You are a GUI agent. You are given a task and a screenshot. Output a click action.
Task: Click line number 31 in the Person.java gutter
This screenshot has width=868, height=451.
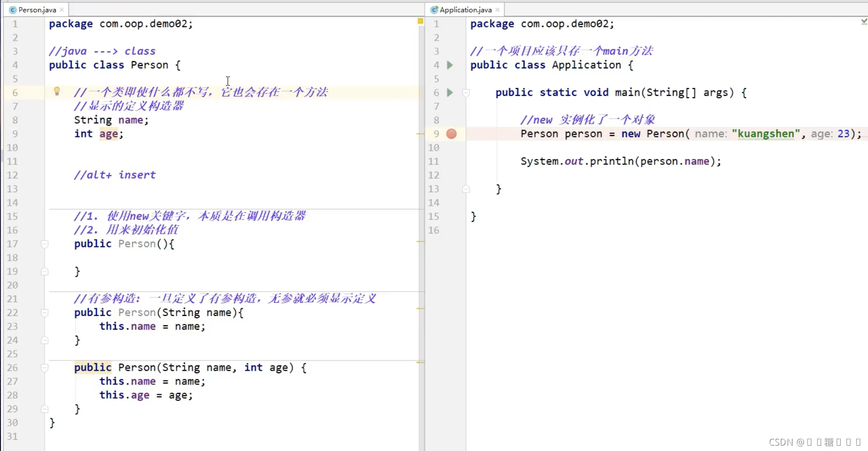point(13,436)
